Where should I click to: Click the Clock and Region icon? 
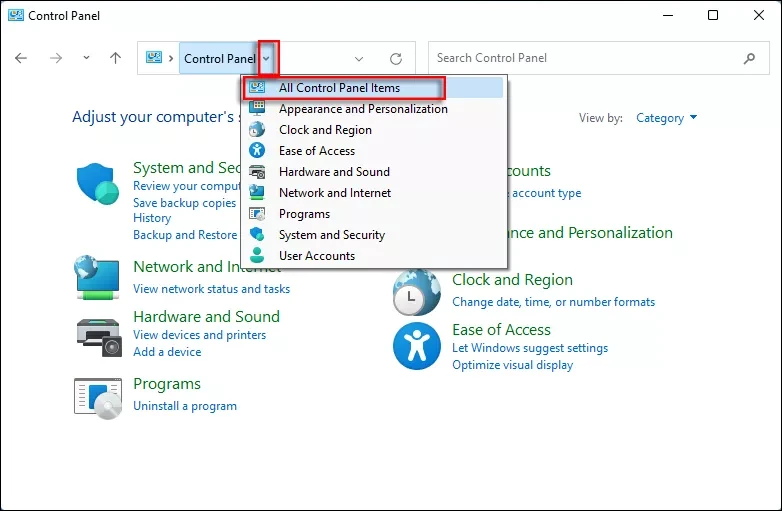coord(416,291)
